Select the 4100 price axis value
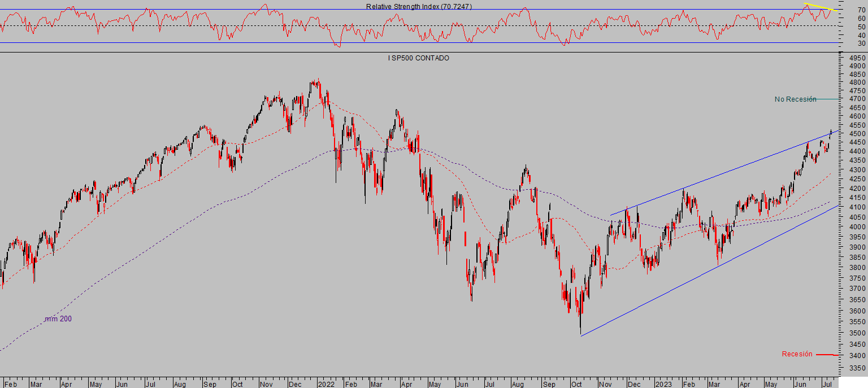Viewport: 868px width, 388px height. [858, 207]
